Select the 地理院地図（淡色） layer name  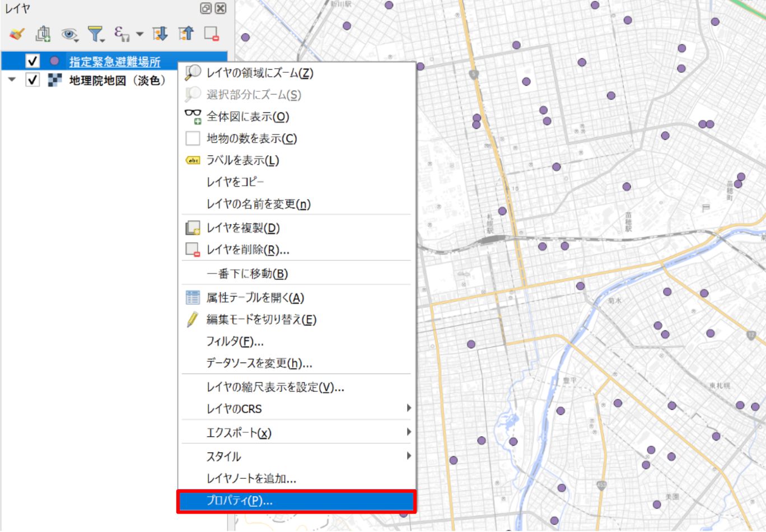118,81
